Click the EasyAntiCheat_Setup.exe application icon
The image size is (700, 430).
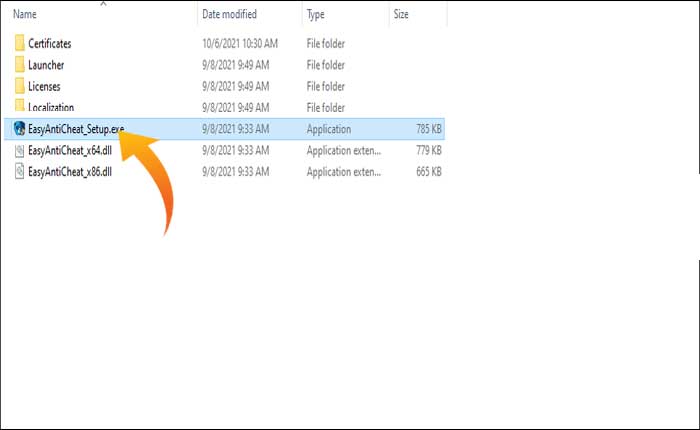pyautogui.click(x=20, y=129)
